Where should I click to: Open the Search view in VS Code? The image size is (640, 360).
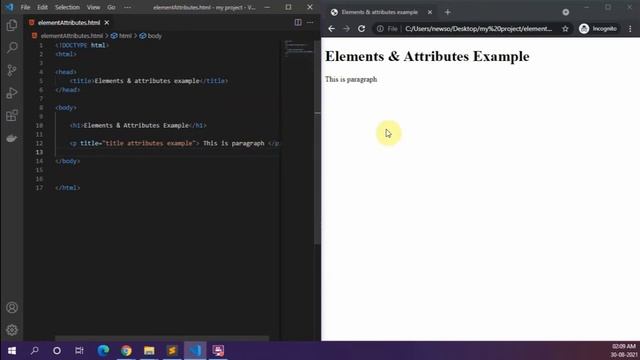(x=12, y=48)
